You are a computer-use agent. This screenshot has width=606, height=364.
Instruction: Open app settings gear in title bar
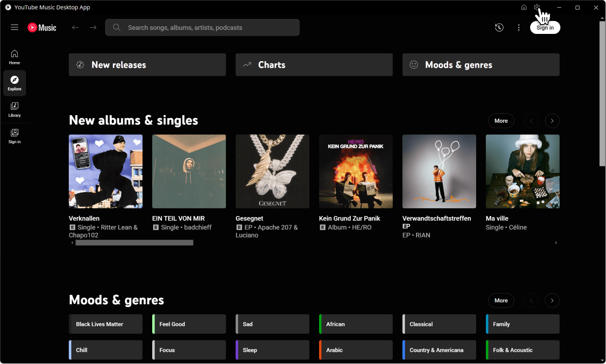coord(537,8)
